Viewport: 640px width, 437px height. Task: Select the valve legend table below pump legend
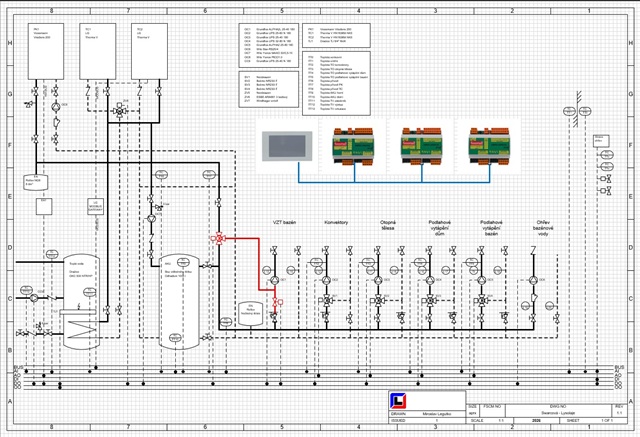point(269,89)
